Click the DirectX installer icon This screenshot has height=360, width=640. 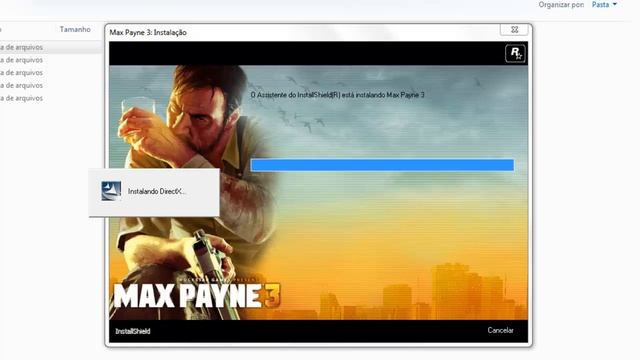point(111,191)
